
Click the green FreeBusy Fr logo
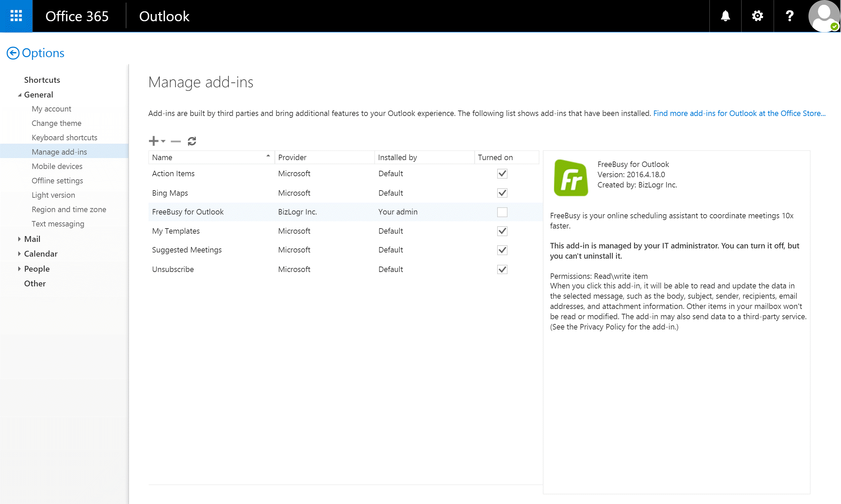[571, 178]
